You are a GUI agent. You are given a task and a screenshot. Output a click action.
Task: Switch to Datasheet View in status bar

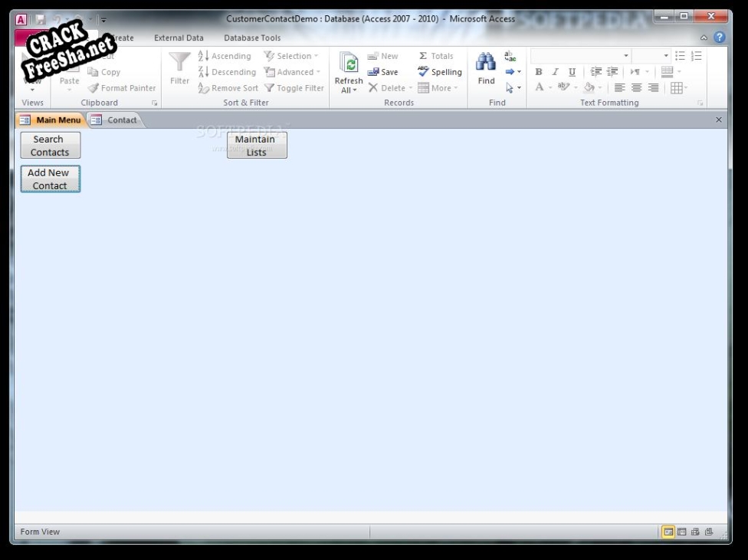pos(681,532)
